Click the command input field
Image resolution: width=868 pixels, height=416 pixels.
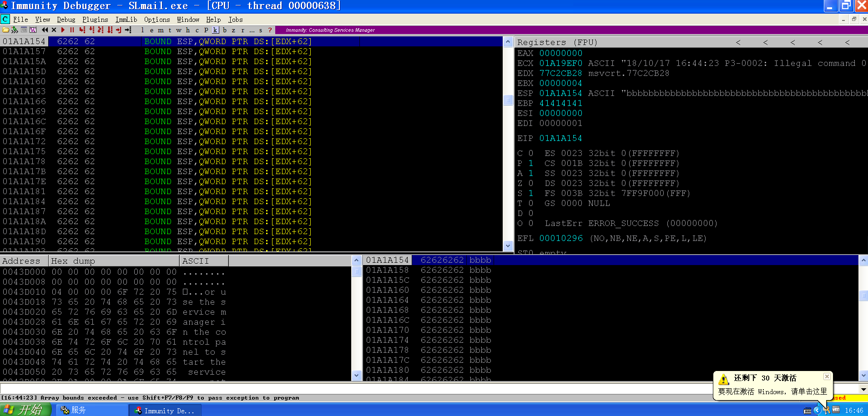pos(429,389)
